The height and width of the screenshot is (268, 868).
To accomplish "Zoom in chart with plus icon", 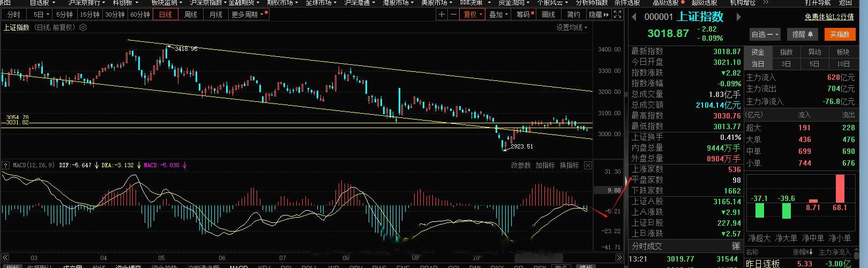I will (442, 14).
